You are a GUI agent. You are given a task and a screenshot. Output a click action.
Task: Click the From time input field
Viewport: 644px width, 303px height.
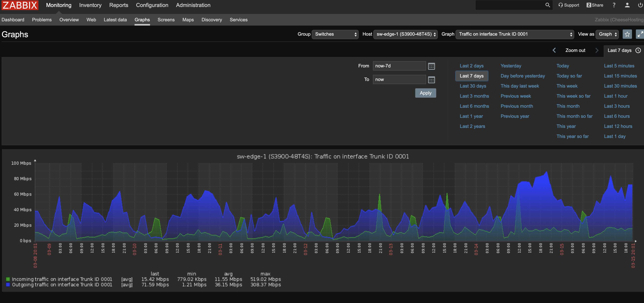(x=399, y=66)
